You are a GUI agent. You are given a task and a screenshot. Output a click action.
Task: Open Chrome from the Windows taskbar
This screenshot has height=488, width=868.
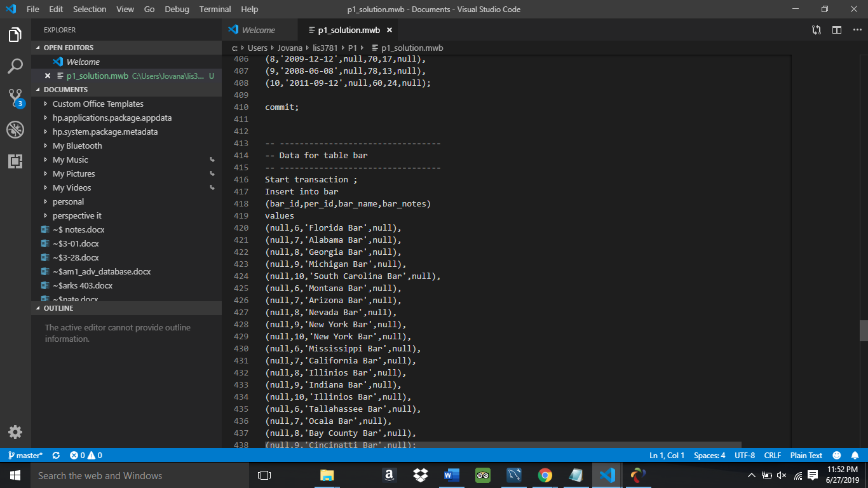pos(545,475)
